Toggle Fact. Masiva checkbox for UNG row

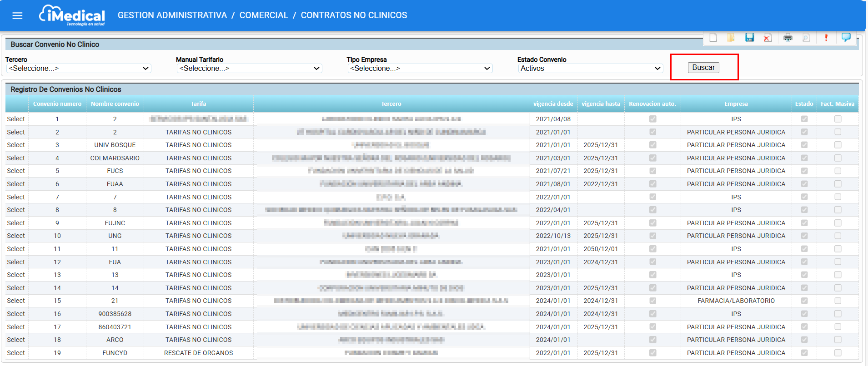point(838,236)
